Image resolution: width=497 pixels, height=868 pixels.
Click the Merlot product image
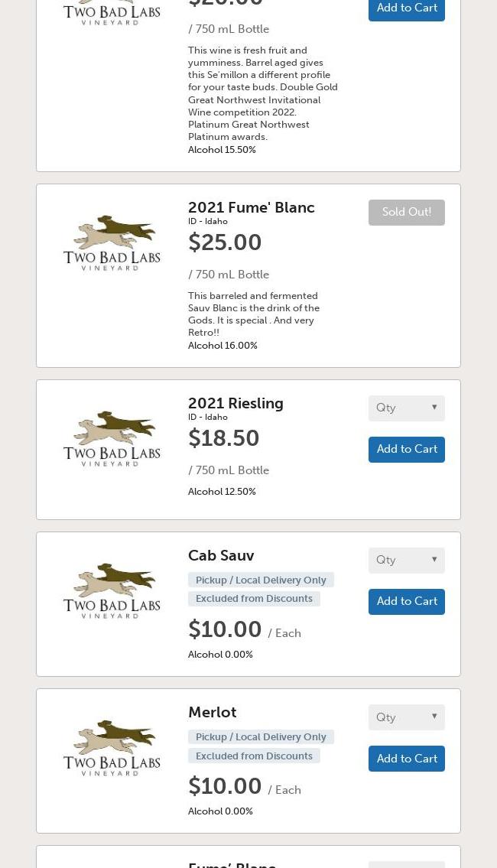pos(112,748)
